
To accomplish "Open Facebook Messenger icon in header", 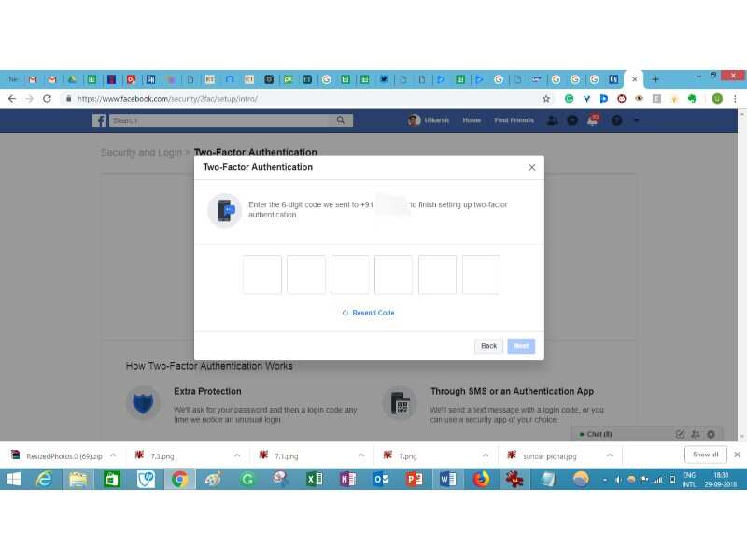I will coord(572,120).
